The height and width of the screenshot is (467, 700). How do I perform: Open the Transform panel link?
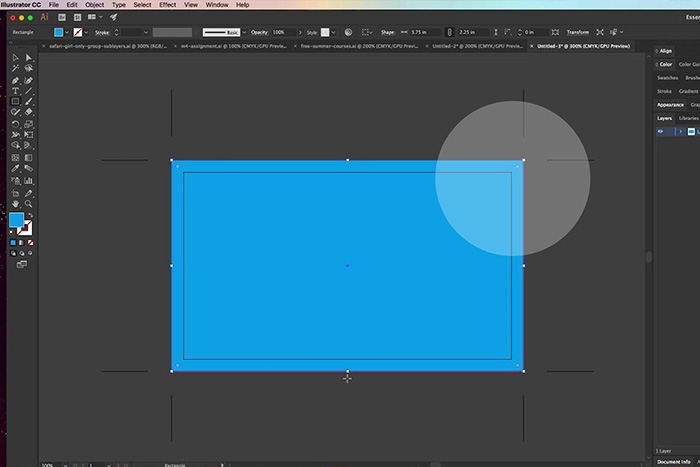coord(578,32)
